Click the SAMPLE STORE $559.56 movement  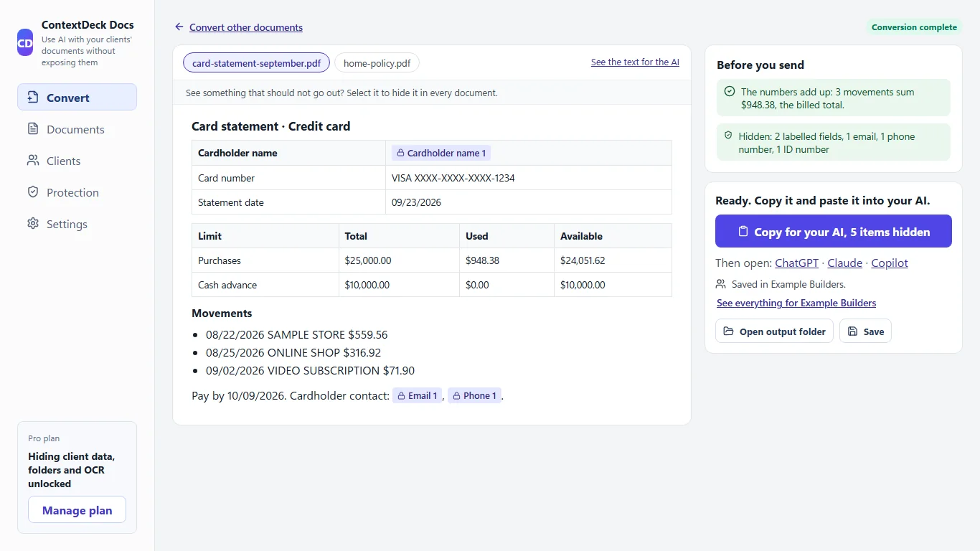[297, 334]
